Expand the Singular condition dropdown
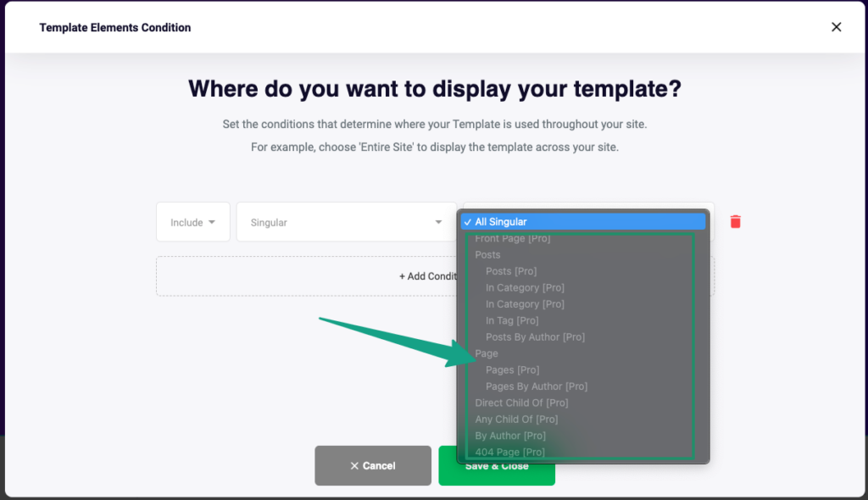The image size is (868, 500). [x=346, y=222]
